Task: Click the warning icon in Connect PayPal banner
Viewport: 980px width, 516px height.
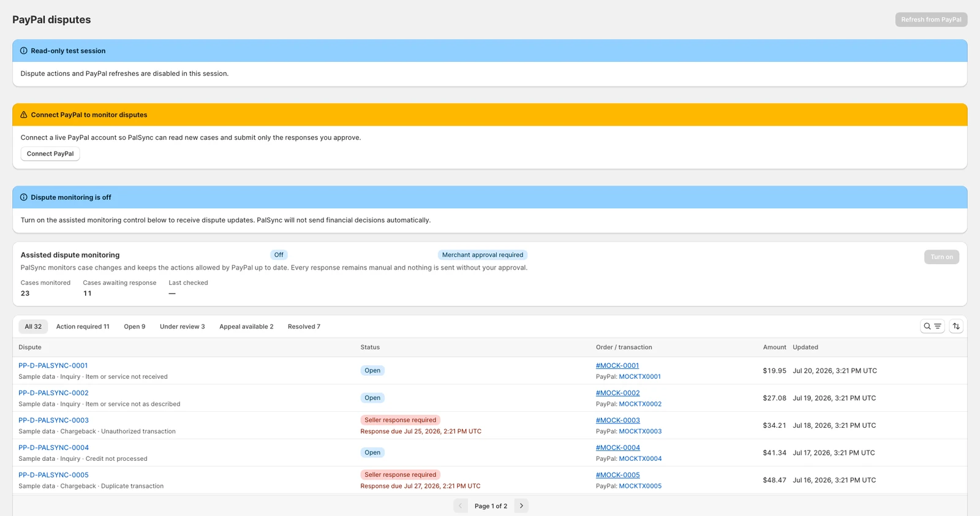Action: tap(24, 115)
